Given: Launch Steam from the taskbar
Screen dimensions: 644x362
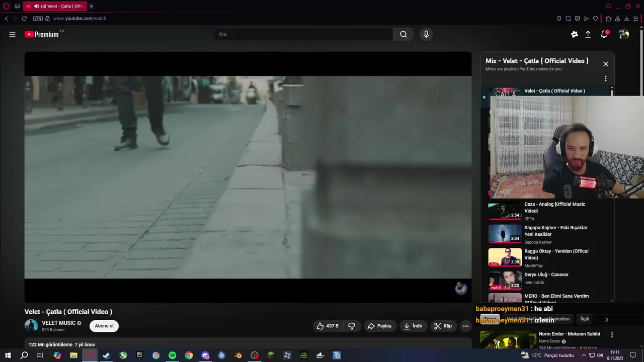Looking at the screenshot, I should click(107, 355).
